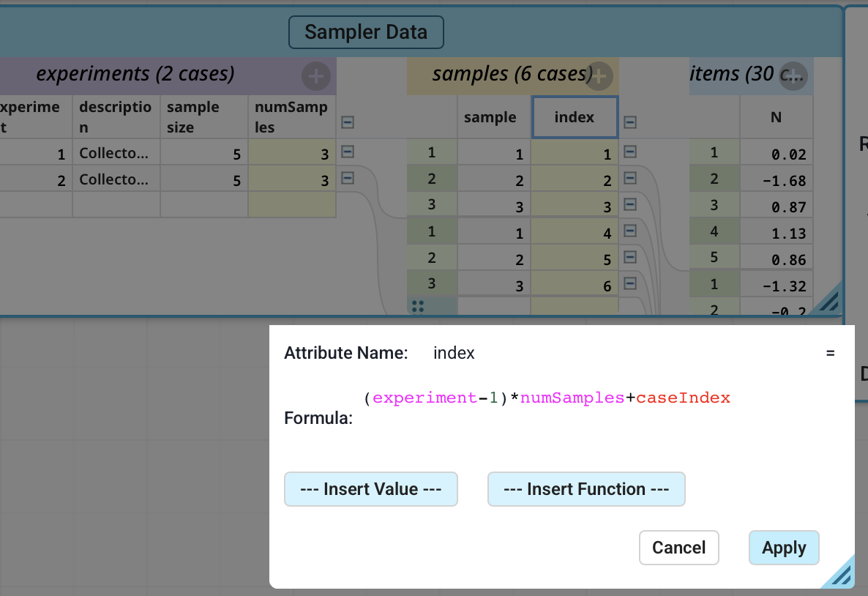
Task: Click the plus icon in samples collection header
Action: (x=599, y=75)
